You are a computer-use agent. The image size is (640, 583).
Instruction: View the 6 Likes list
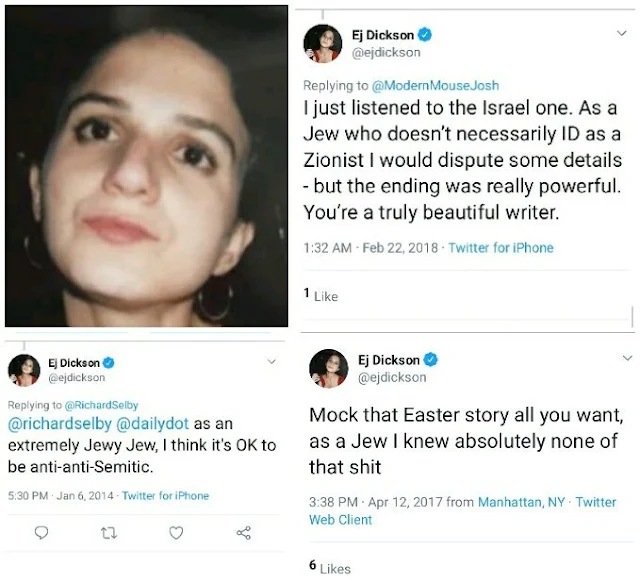[330, 568]
